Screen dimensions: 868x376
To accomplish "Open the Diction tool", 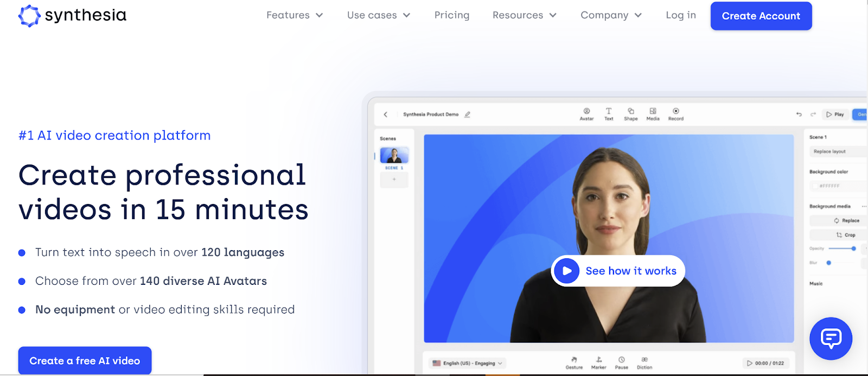I will (x=644, y=363).
